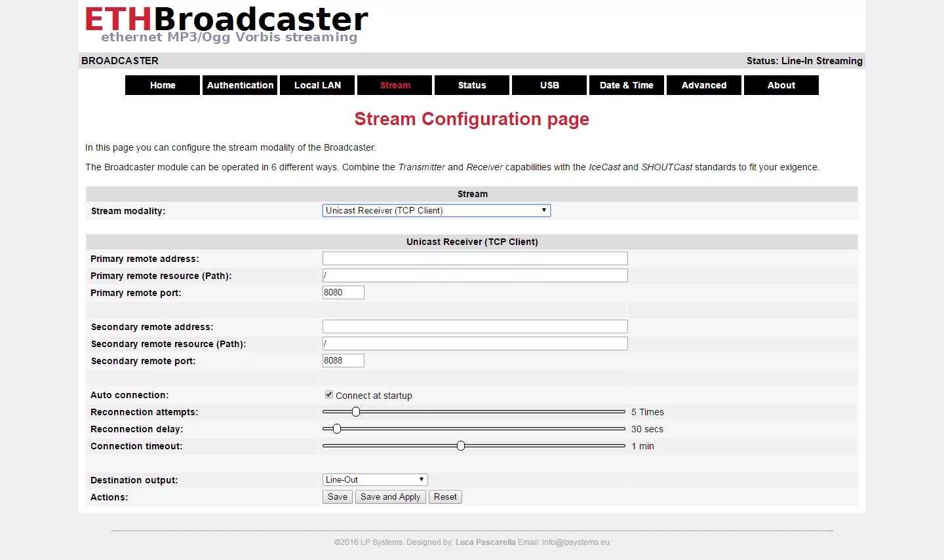Click the Reconnection attempts slider handle
Image resolution: width=944 pixels, height=560 pixels.
pyautogui.click(x=356, y=412)
